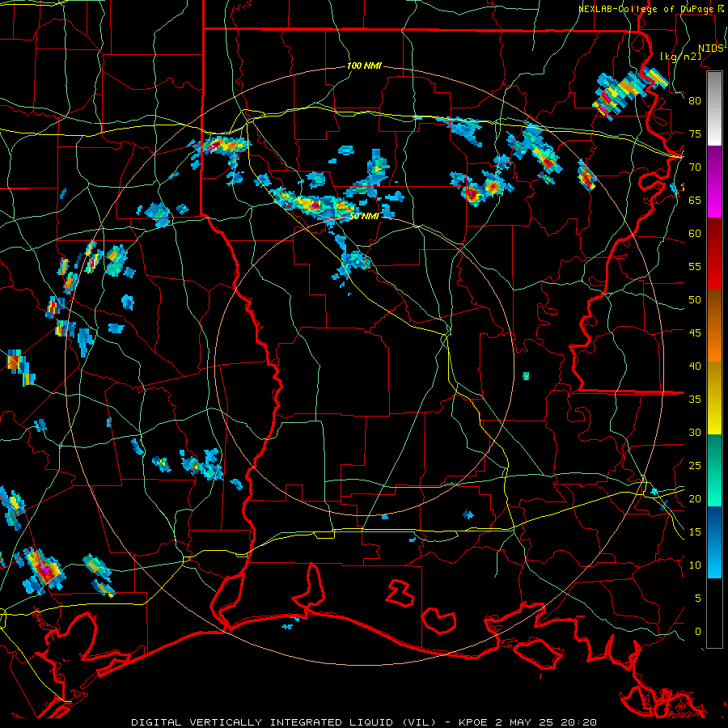Click the 80 value on the scale
The height and width of the screenshot is (728, 728).
coord(695,101)
